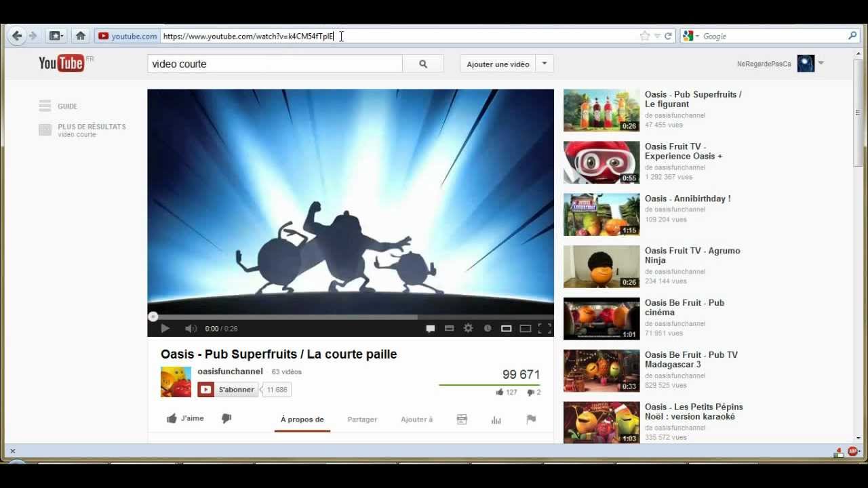The width and height of the screenshot is (868, 488).
Task: Click the browser forward arrow button
Action: tap(33, 36)
